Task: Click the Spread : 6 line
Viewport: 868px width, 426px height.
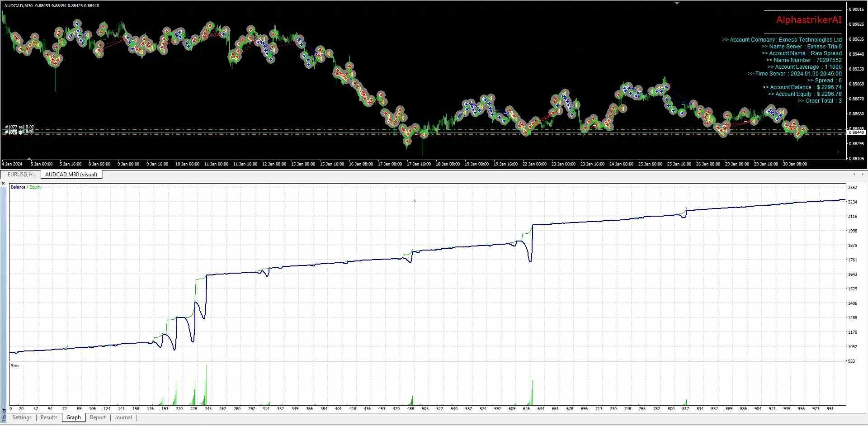Action: [x=824, y=80]
